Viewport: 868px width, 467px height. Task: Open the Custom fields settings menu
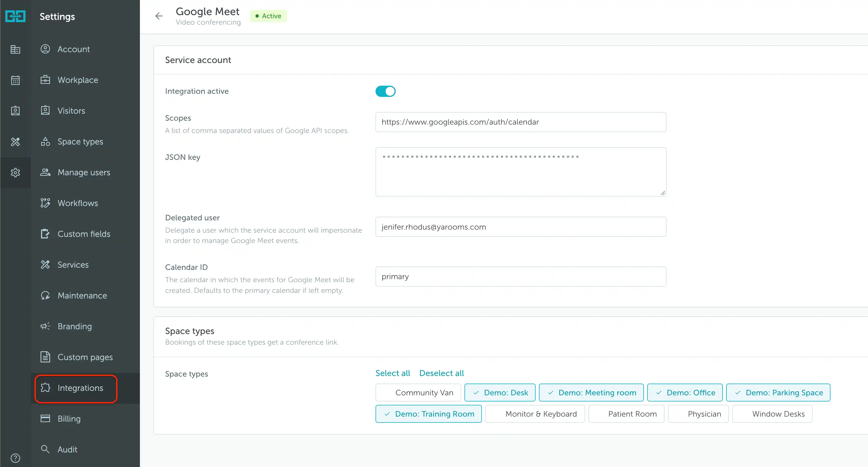point(85,234)
